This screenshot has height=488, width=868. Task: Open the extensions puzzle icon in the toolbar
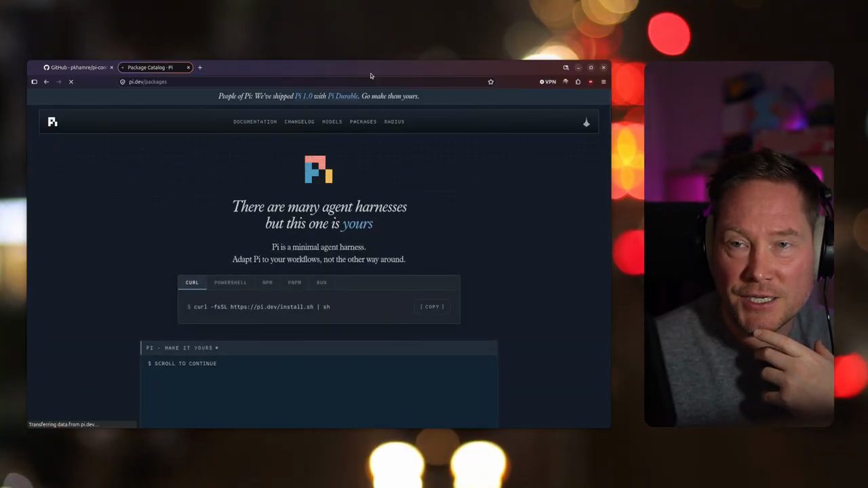point(578,82)
